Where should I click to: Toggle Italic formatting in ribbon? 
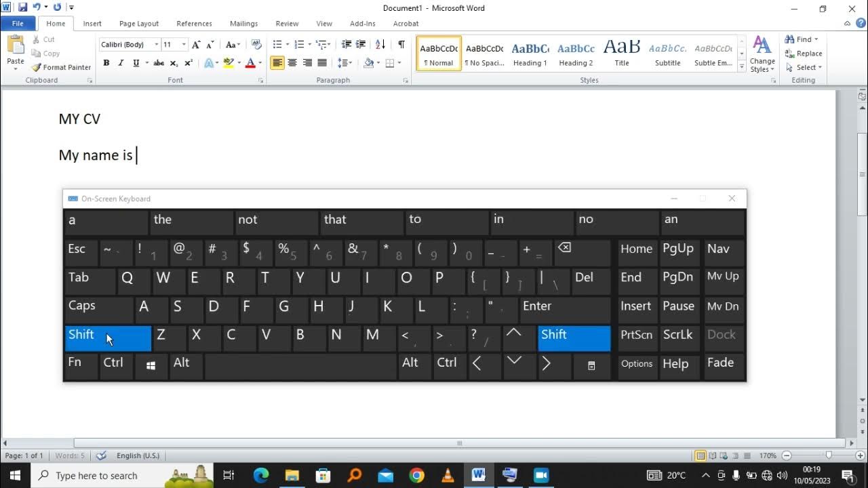121,63
